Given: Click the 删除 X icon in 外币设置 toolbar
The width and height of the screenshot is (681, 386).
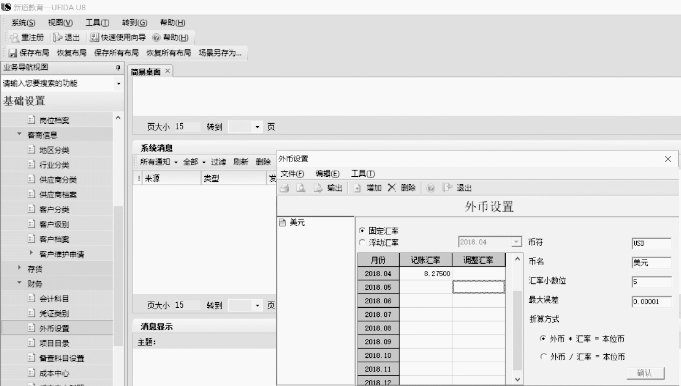Looking at the screenshot, I should [392, 188].
